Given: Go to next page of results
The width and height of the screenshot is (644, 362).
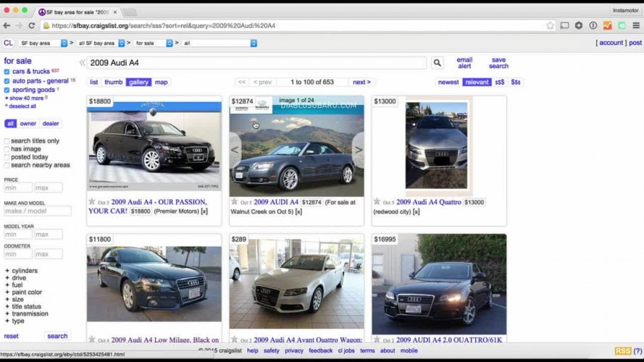Looking at the screenshot, I should 361,82.
